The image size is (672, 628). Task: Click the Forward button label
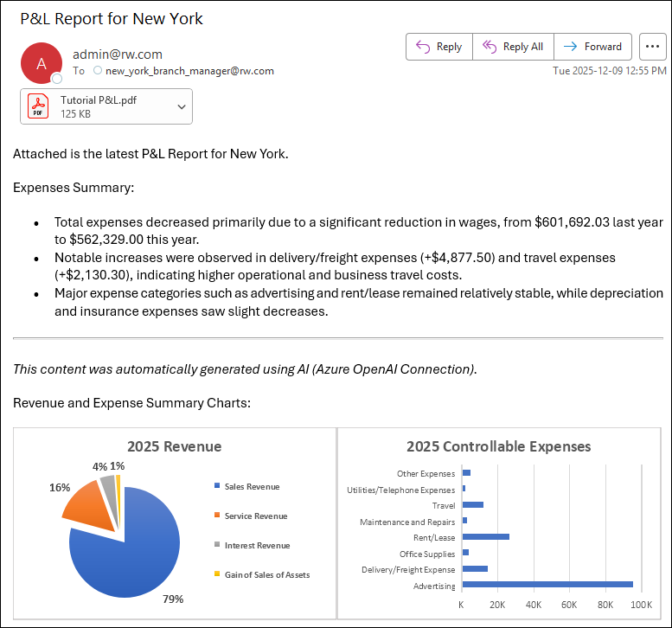pyautogui.click(x=603, y=47)
